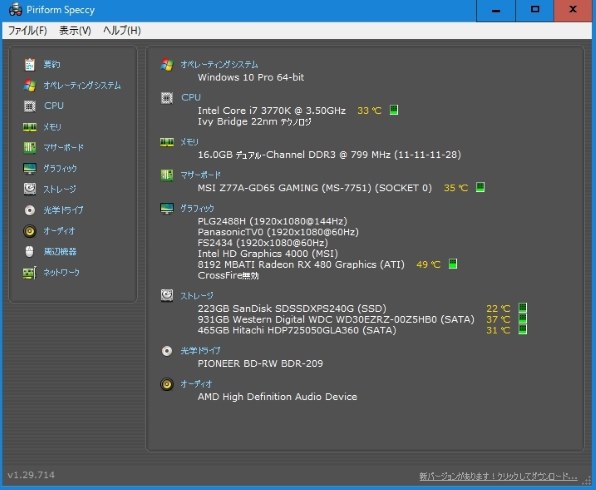The height and width of the screenshot is (490, 596).
Task: Open the 要約 sidebar entry label
Action: click(52, 64)
